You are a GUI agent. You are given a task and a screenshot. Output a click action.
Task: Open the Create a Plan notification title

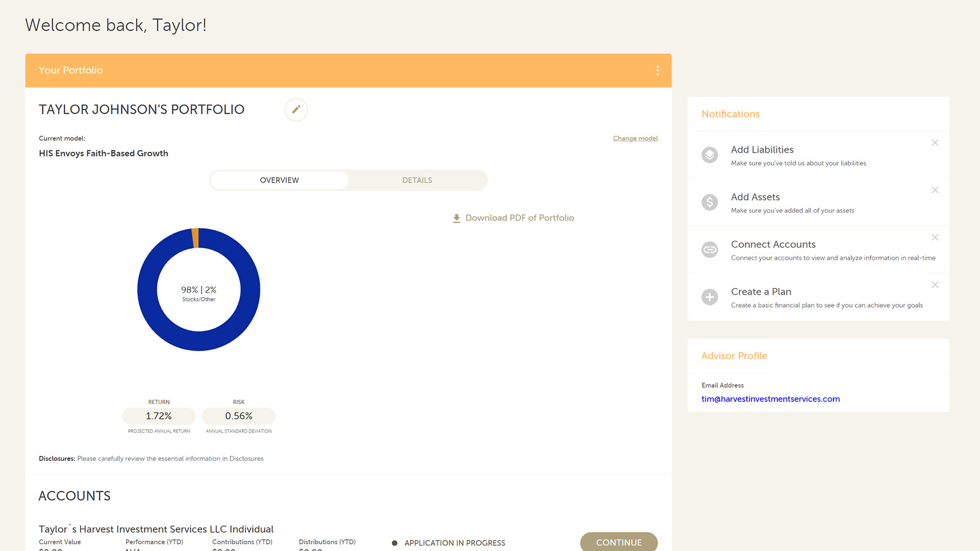(x=761, y=292)
